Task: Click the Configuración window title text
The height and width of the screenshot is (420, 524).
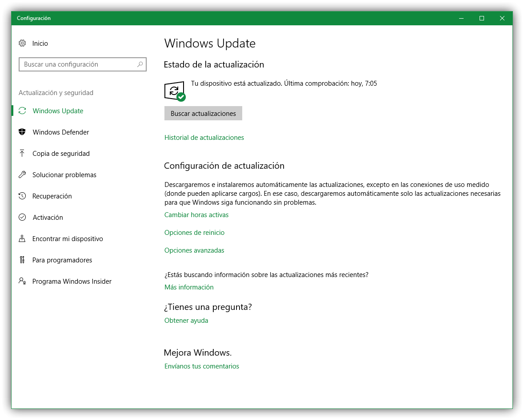Action: (34, 18)
